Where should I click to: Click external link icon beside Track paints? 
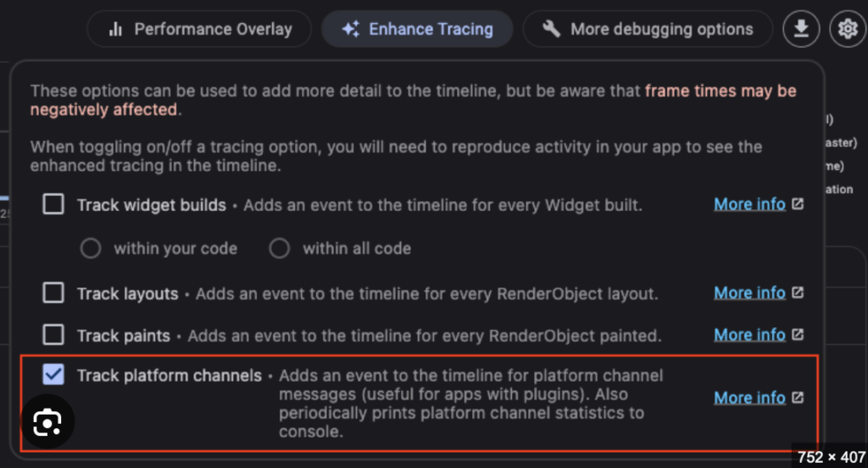tap(798, 335)
